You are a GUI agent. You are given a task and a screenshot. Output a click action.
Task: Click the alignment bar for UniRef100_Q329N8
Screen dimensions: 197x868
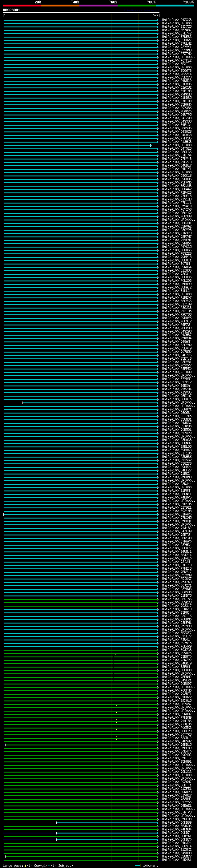coord(81,50)
